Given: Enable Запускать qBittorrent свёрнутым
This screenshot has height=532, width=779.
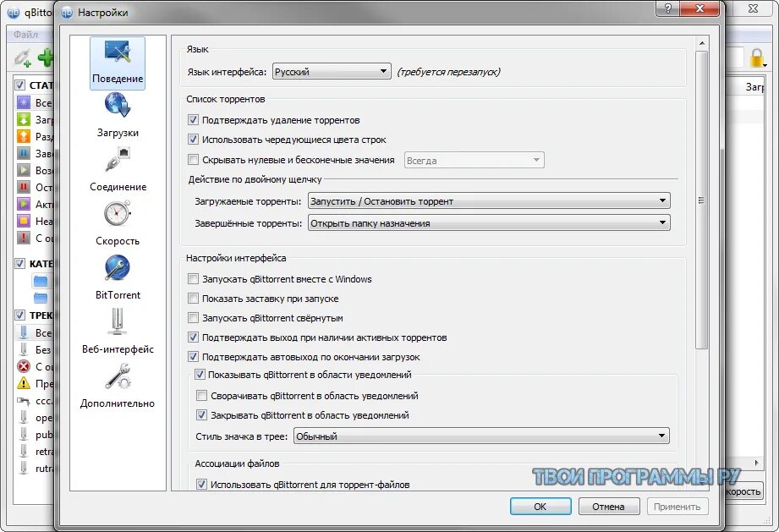Looking at the screenshot, I should point(193,317).
